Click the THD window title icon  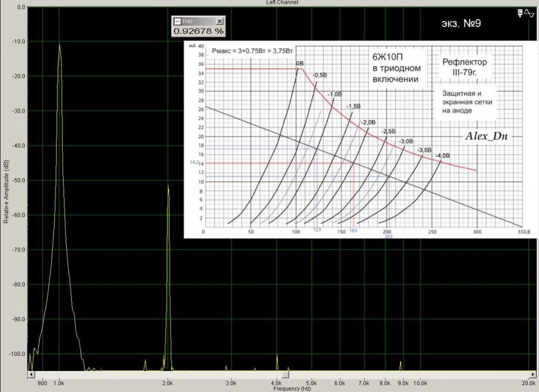pyautogui.click(x=177, y=21)
